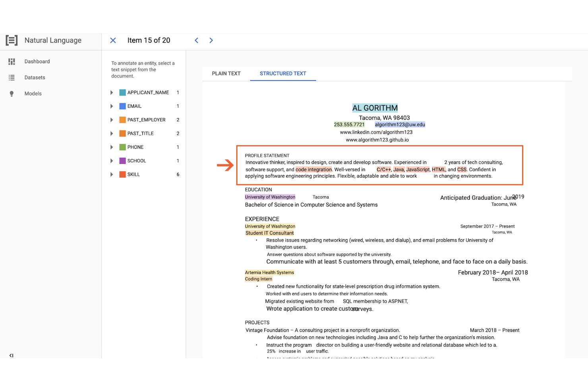The height and width of the screenshot is (392, 588).
Task: Click the SKILL red-orange color swatch
Action: [x=123, y=174]
